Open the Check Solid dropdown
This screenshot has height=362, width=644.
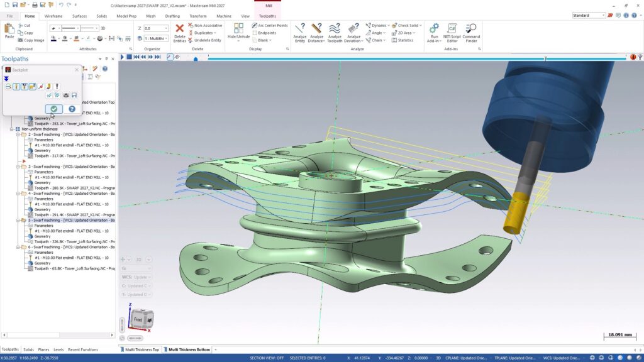pos(407,25)
